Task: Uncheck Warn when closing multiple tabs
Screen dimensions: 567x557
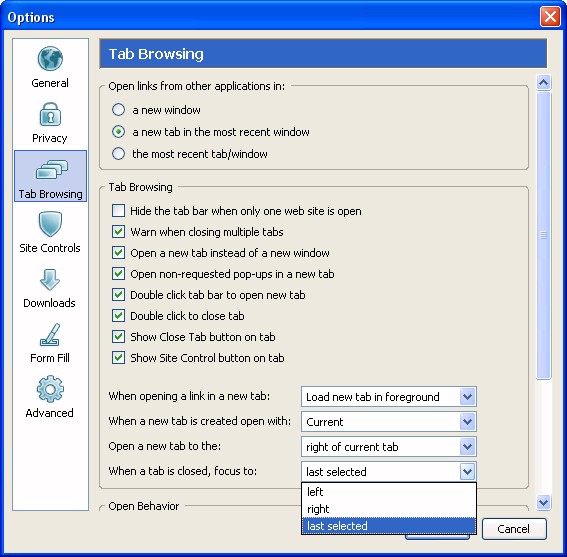Action: (x=118, y=231)
